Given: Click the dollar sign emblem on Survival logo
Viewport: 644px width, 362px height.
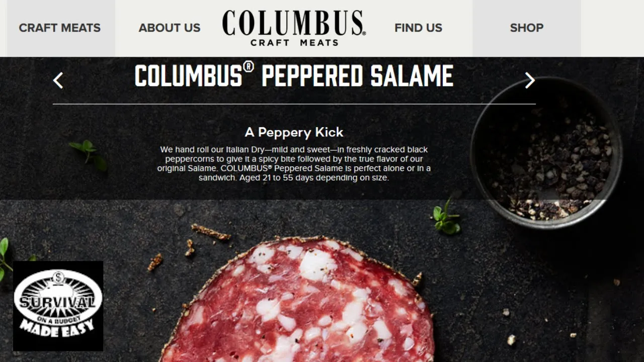Looking at the screenshot, I should [57, 277].
